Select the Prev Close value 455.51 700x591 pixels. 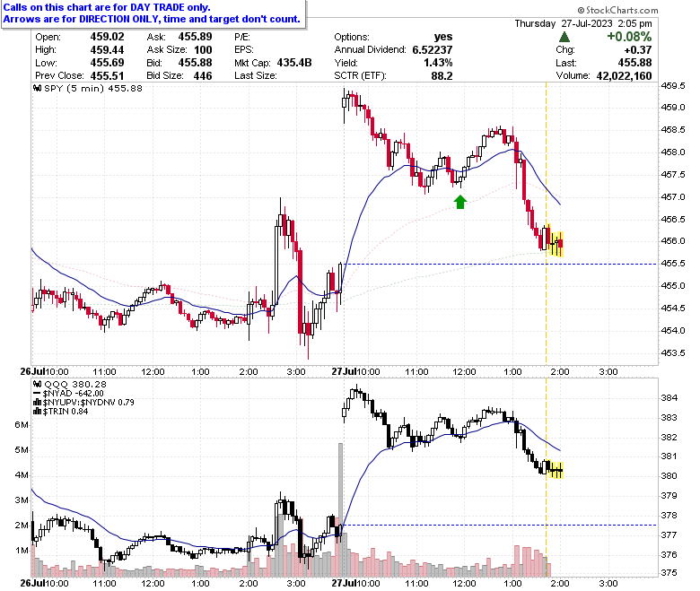tap(107, 76)
